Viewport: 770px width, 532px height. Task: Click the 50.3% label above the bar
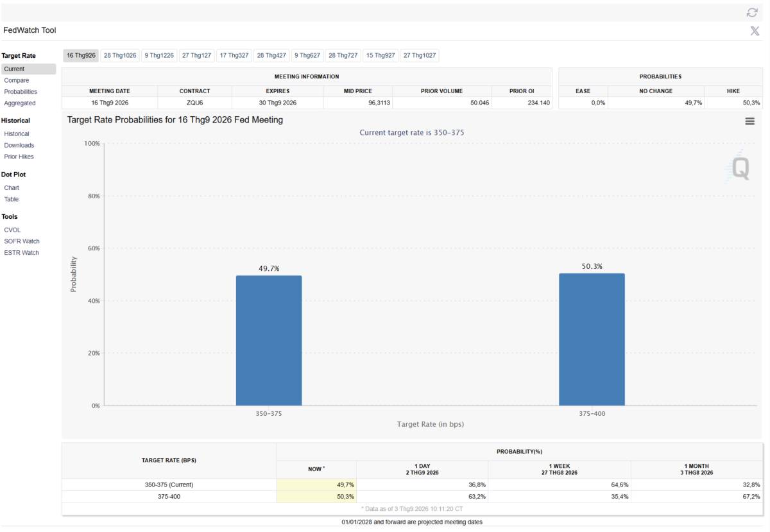pyautogui.click(x=592, y=266)
